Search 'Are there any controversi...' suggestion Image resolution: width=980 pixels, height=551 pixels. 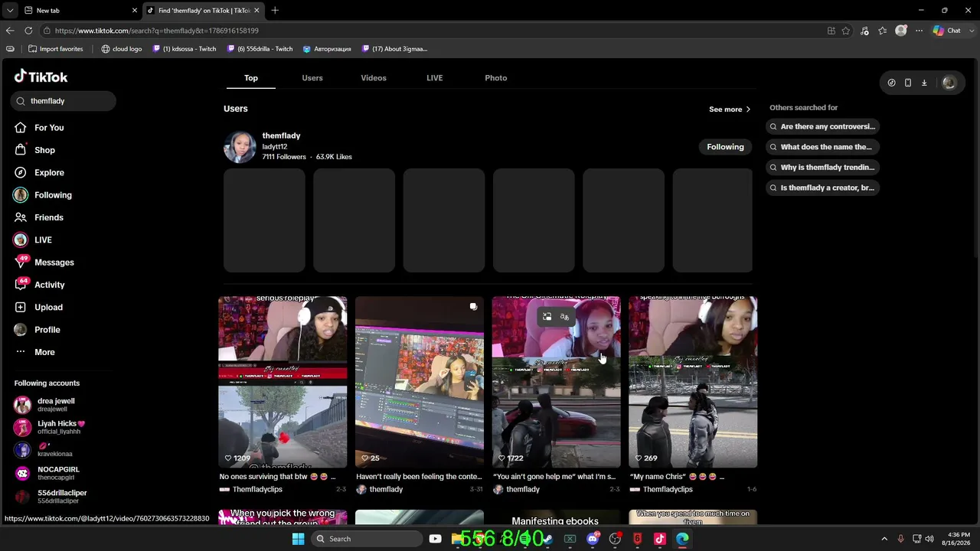point(822,127)
